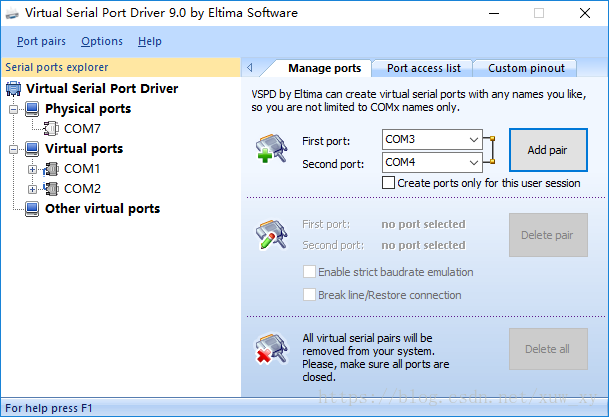Open the First port COM3 dropdown
The width and height of the screenshot is (609, 417).
(473, 140)
